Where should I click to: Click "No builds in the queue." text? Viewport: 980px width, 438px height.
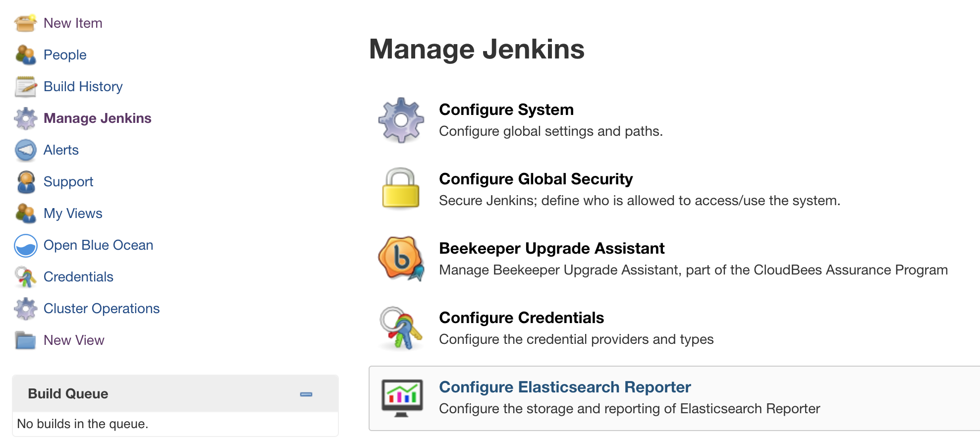tap(83, 424)
